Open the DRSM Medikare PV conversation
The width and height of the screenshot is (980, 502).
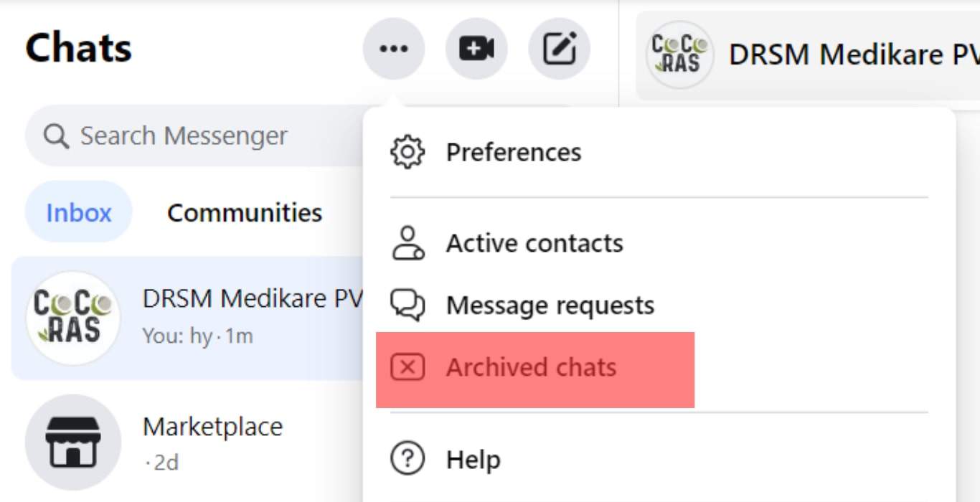pyautogui.click(x=215, y=318)
